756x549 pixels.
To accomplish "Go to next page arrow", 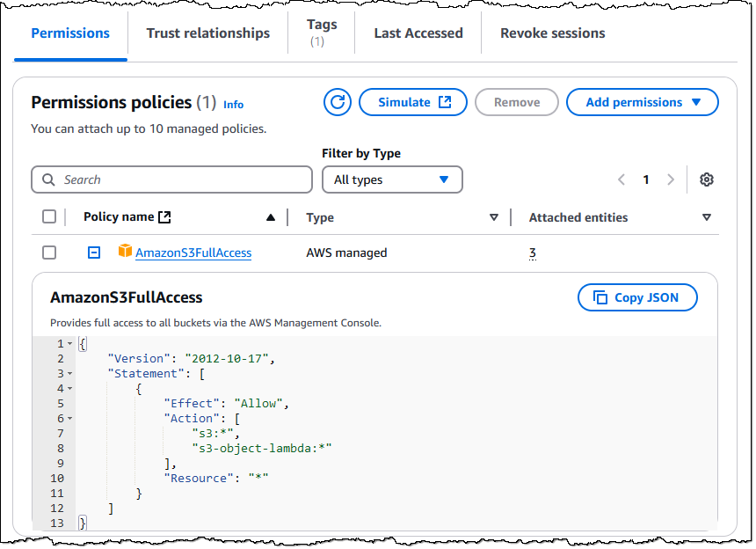I will [x=671, y=180].
